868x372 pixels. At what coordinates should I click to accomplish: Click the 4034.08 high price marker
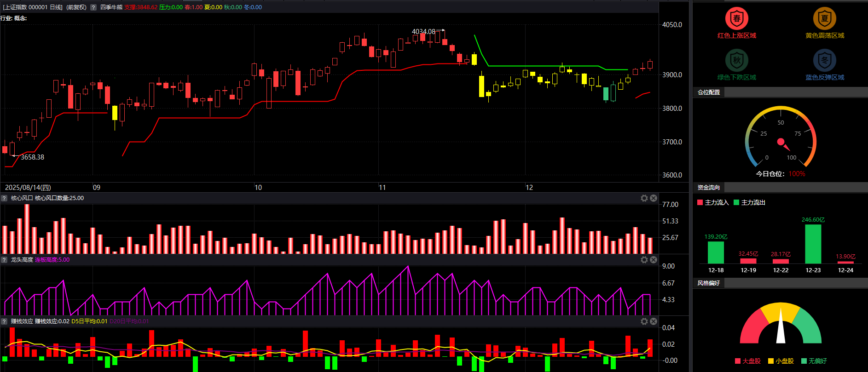pos(423,32)
